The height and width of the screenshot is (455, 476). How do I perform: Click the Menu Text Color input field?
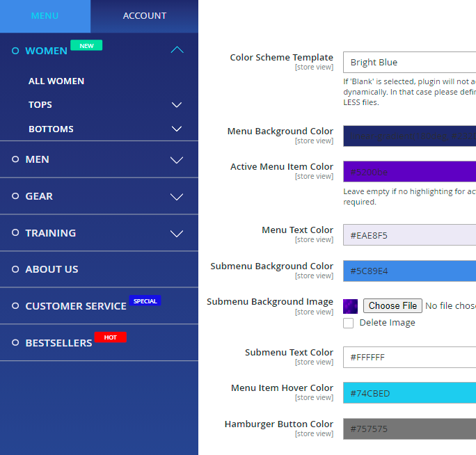[409, 235]
